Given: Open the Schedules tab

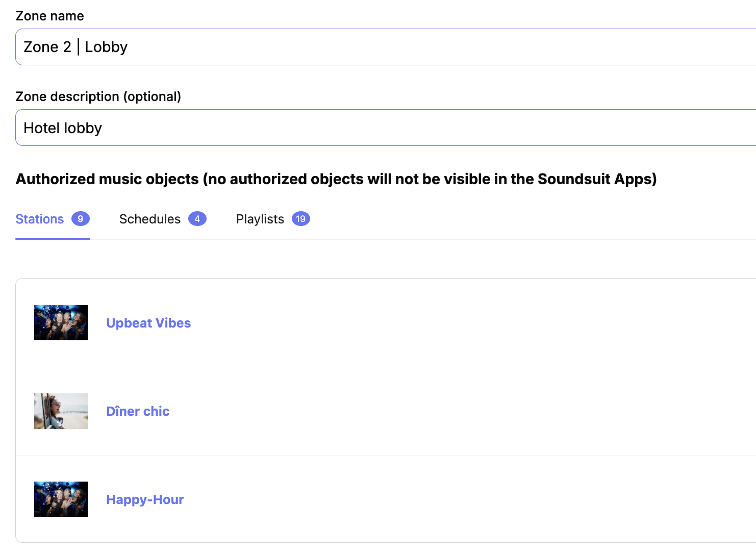Looking at the screenshot, I should click(150, 219).
